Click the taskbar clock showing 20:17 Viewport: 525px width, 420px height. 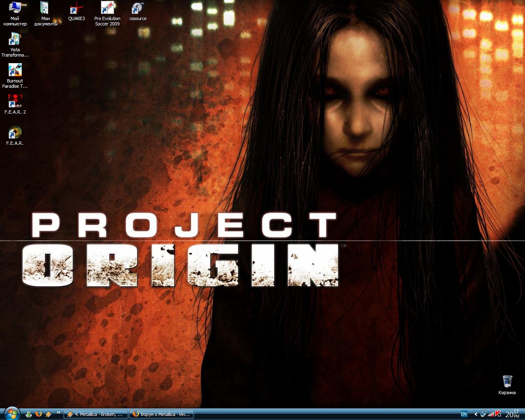[x=512, y=414]
